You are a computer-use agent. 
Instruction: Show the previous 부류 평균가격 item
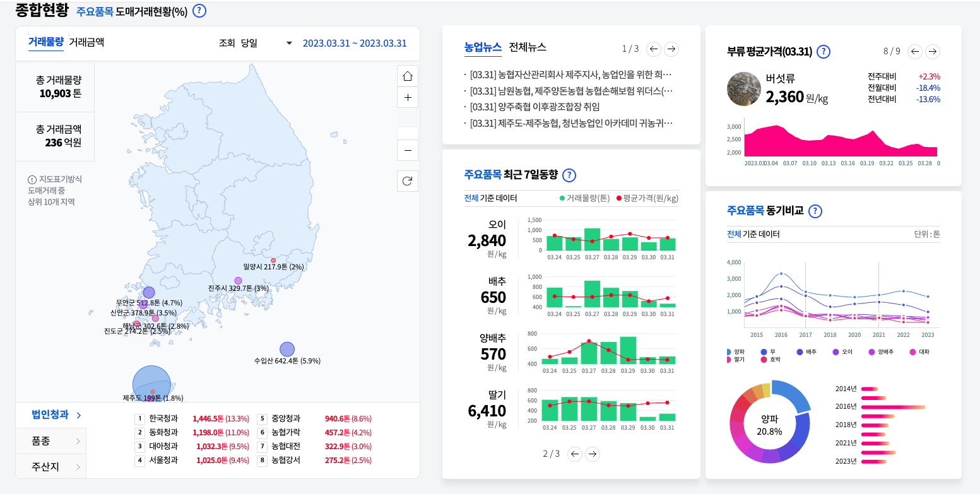tap(915, 51)
